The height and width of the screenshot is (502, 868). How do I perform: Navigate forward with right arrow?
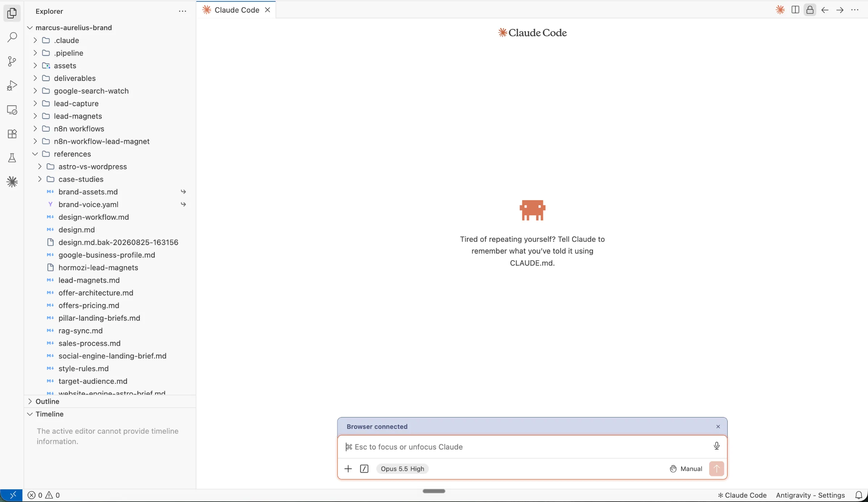[840, 10]
